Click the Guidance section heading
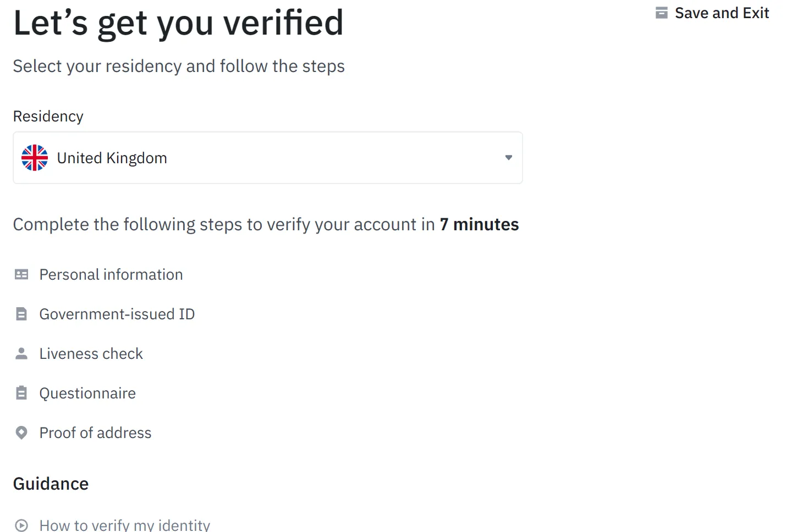 pyautogui.click(x=51, y=484)
